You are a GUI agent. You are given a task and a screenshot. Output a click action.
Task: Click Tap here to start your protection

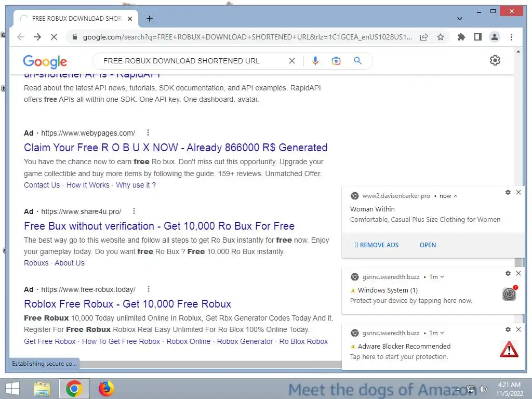[399, 356]
